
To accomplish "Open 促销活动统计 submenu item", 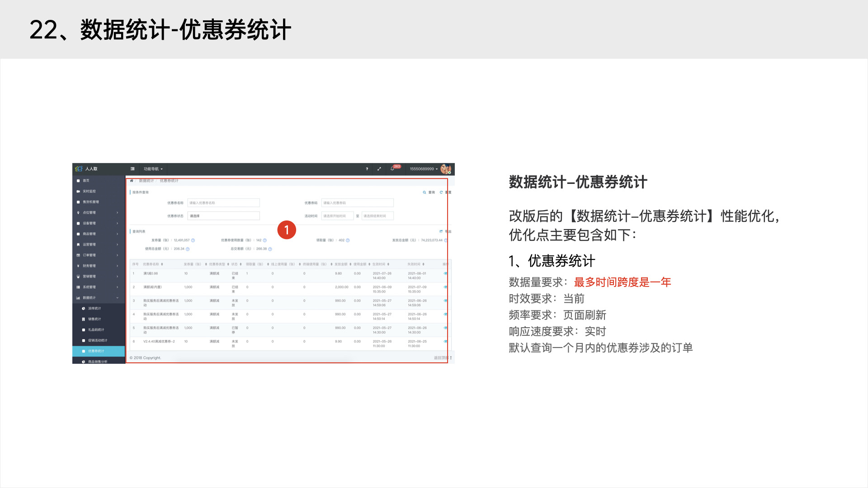I will (x=99, y=340).
